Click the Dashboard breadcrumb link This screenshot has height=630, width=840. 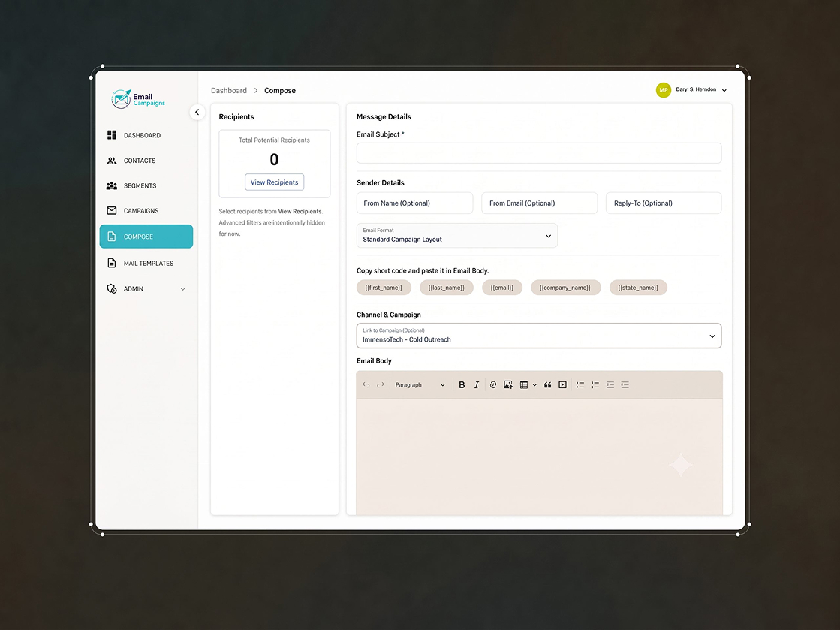pos(229,91)
